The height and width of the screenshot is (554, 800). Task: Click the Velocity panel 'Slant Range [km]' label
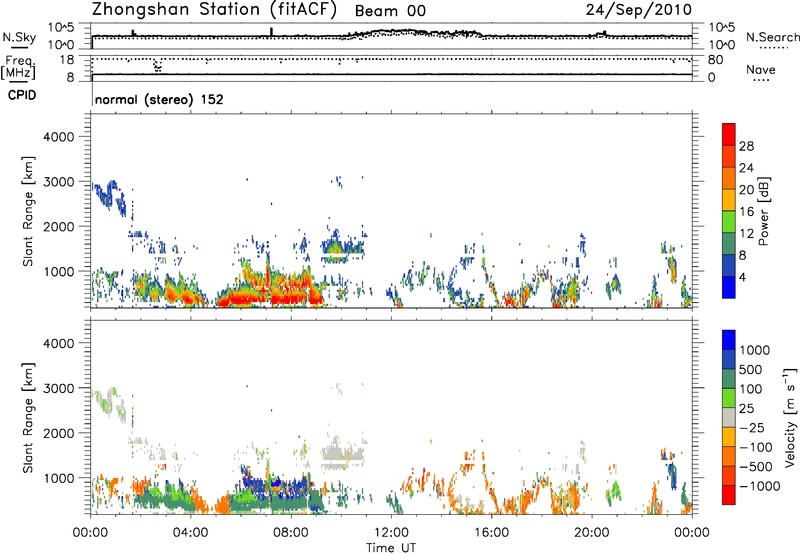click(28, 418)
